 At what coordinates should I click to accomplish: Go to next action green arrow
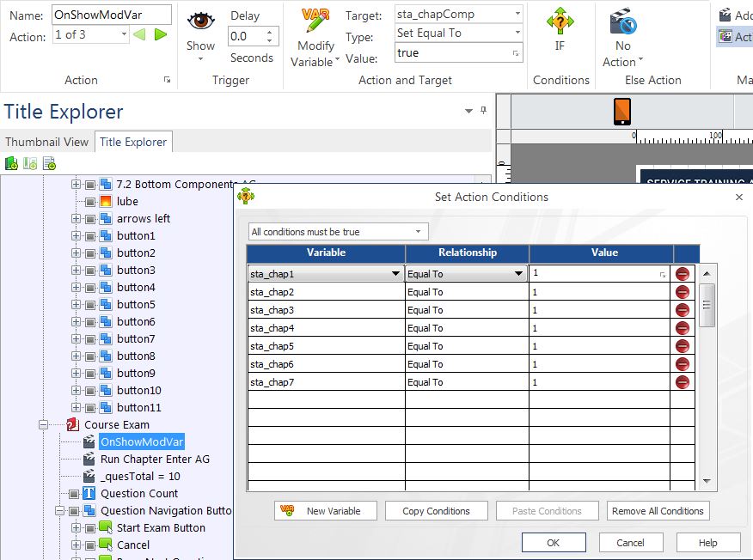(161, 34)
